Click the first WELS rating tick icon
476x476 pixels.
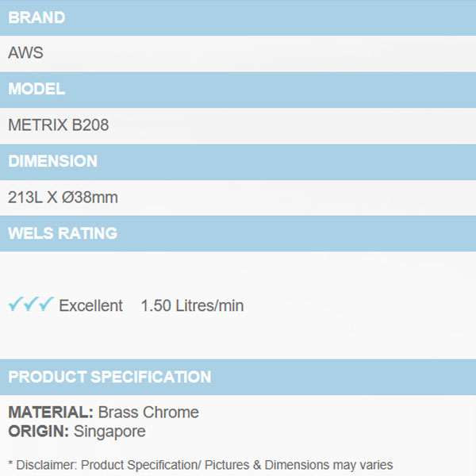point(16,304)
